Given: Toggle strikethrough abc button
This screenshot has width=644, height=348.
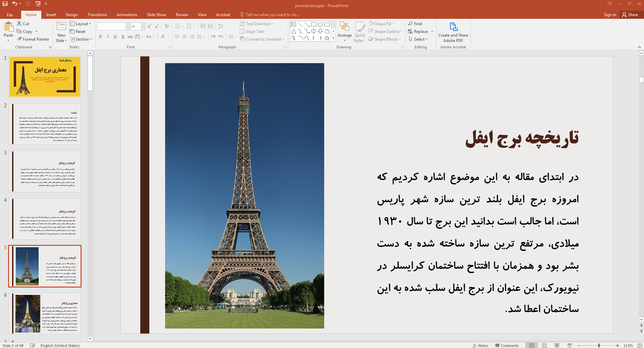Looking at the screenshot, I should coord(130,37).
